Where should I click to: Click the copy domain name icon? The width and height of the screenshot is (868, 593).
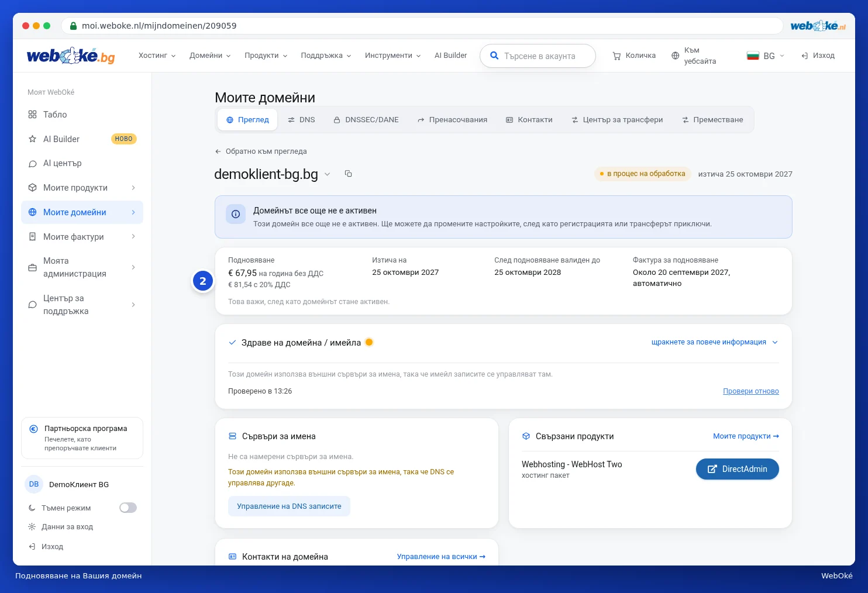click(x=349, y=174)
